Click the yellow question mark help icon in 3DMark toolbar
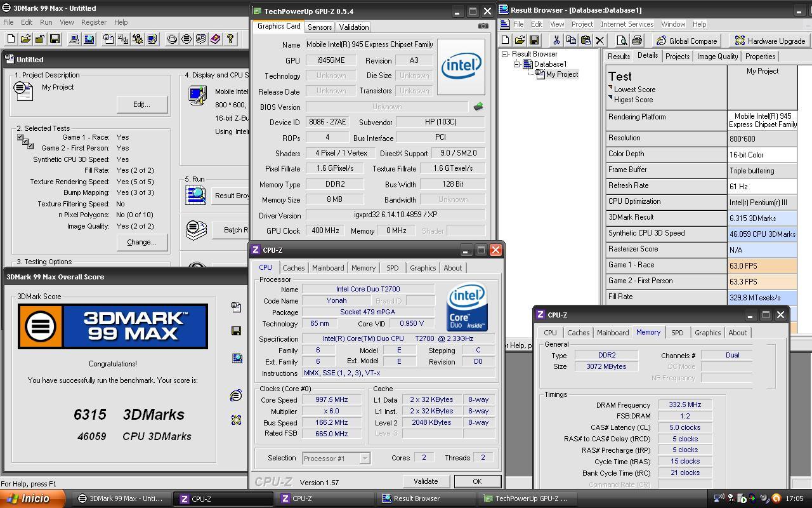Screen dimensions: 812x508 (230, 39)
